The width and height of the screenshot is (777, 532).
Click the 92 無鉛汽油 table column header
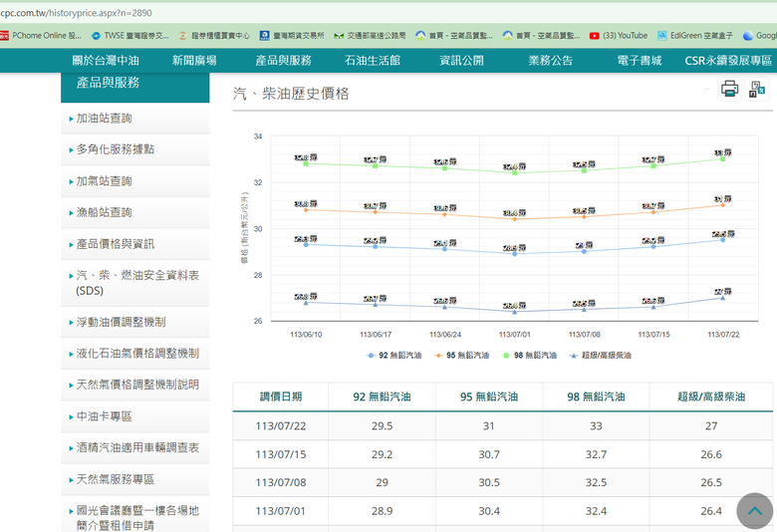[x=382, y=397]
